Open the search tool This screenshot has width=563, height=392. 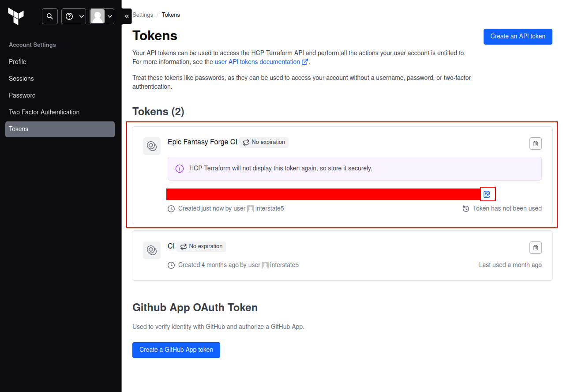(x=50, y=16)
